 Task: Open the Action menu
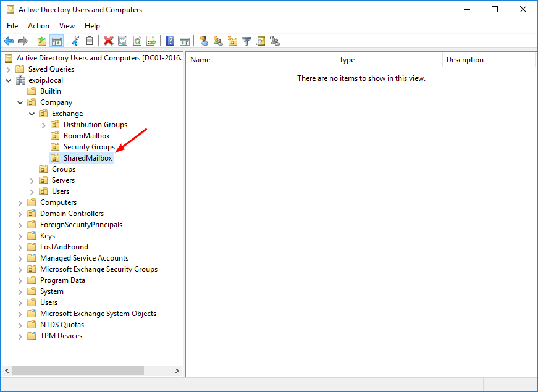[38, 26]
